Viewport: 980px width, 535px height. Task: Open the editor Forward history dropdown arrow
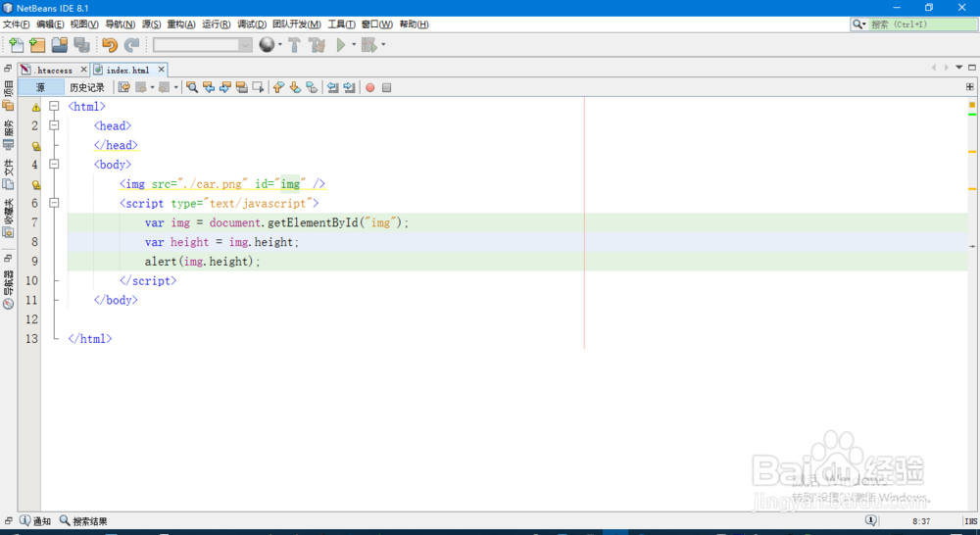pyautogui.click(x=175, y=87)
